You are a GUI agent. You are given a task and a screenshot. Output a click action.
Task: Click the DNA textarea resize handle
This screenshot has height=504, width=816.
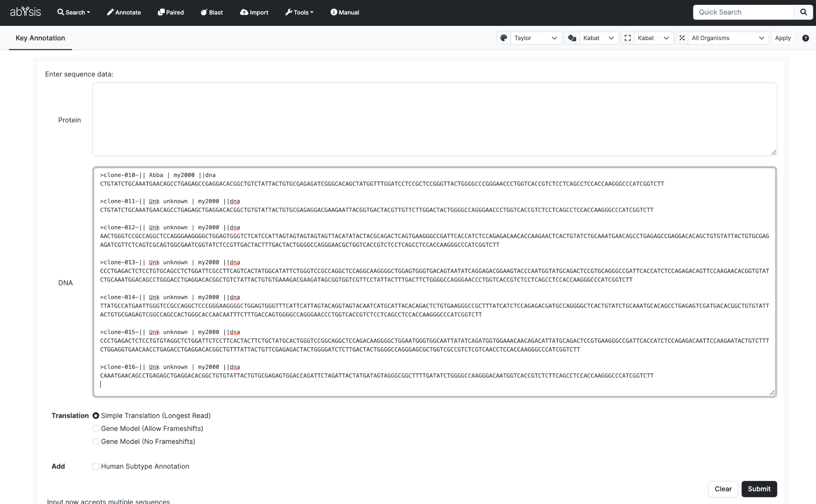(772, 393)
